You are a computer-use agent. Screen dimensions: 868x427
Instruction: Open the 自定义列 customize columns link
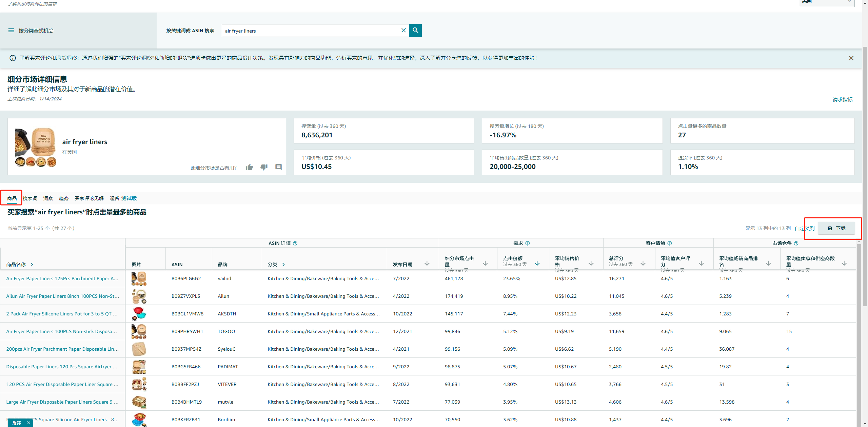coord(805,228)
